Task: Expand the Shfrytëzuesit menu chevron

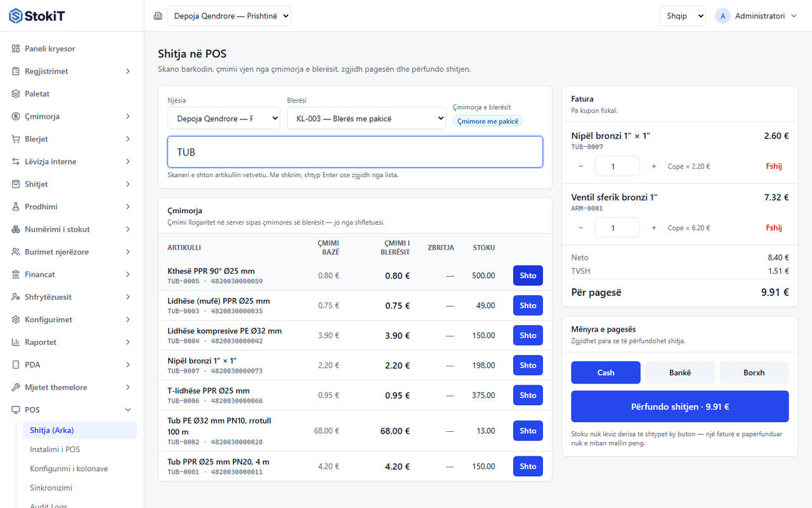Action: coord(128,297)
